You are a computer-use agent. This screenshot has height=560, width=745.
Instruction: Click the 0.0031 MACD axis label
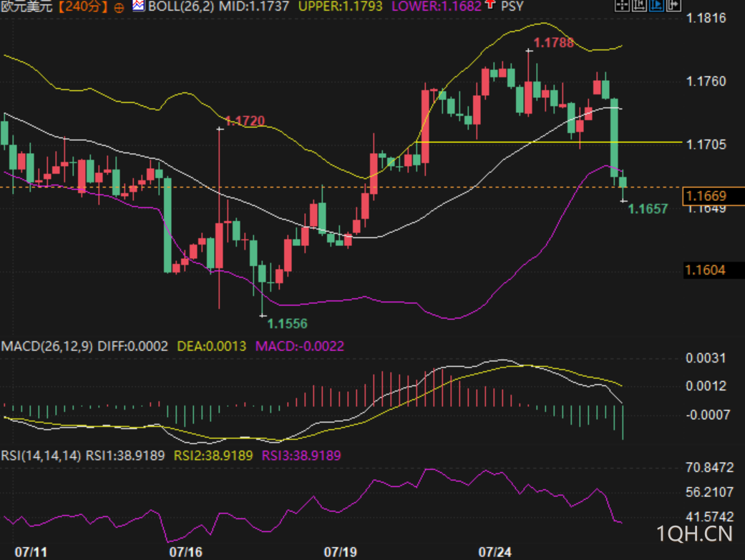pos(706,358)
